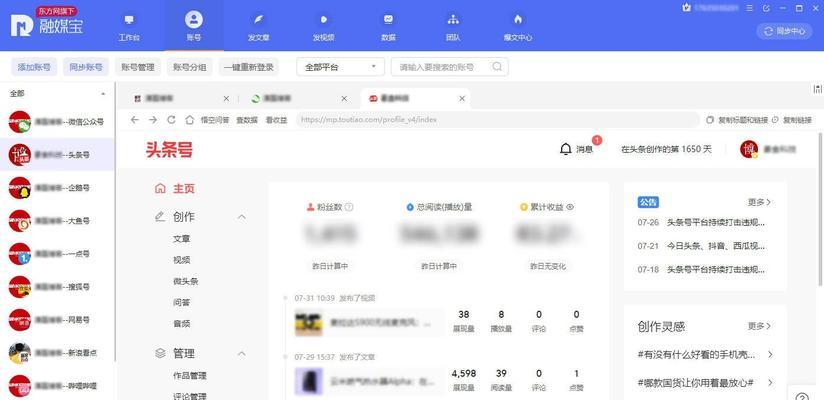Image resolution: width=824 pixels, height=400 pixels.
Task: Select the 微信公众号 account in sidebar
Action: (x=57, y=122)
